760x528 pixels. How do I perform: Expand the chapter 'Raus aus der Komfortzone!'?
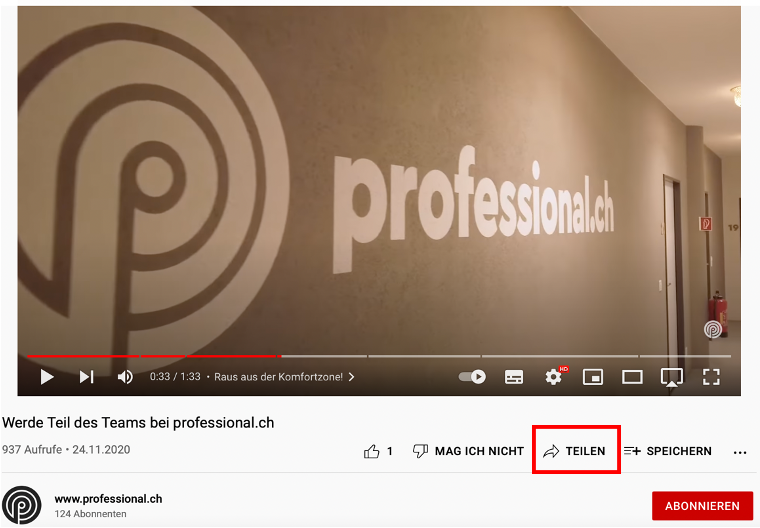[x=284, y=377]
